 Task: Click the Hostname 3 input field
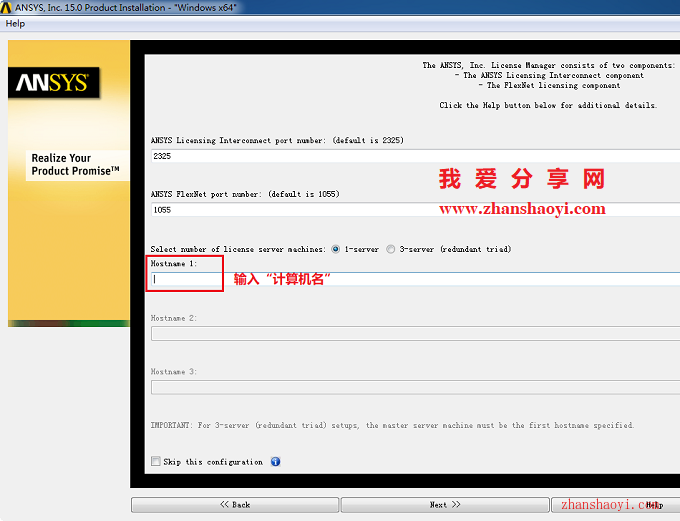415,387
